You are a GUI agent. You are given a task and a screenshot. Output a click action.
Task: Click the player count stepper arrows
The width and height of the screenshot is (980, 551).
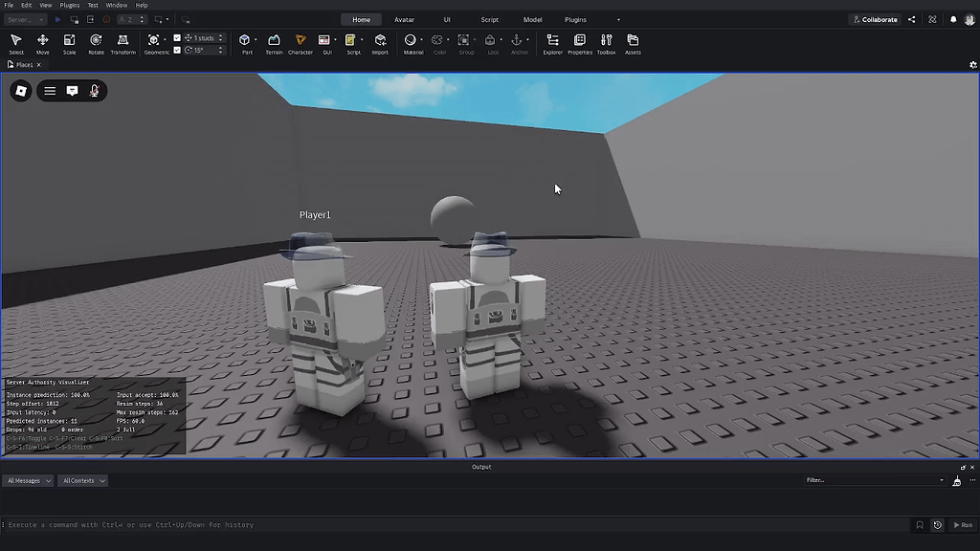(142, 19)
